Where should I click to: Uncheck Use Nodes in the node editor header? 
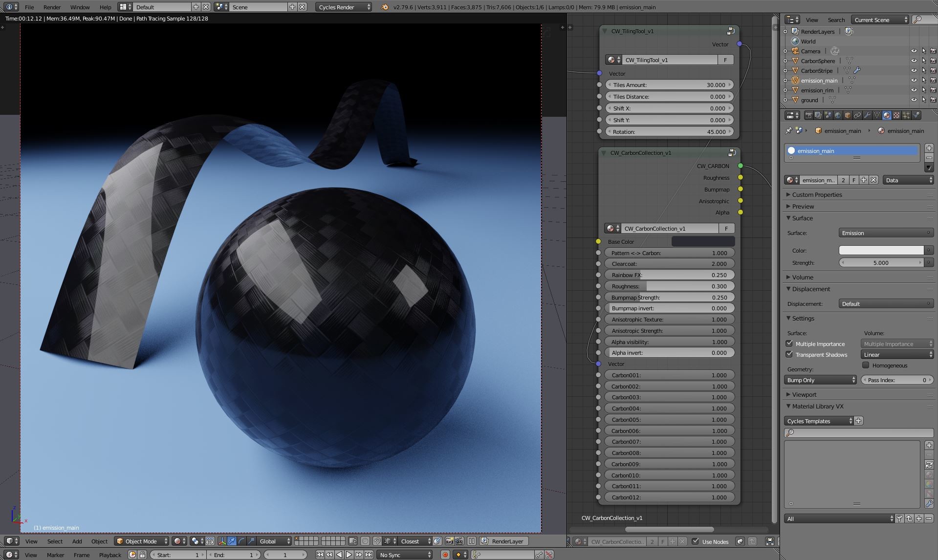pyautogui.click(x=696, y=541)
